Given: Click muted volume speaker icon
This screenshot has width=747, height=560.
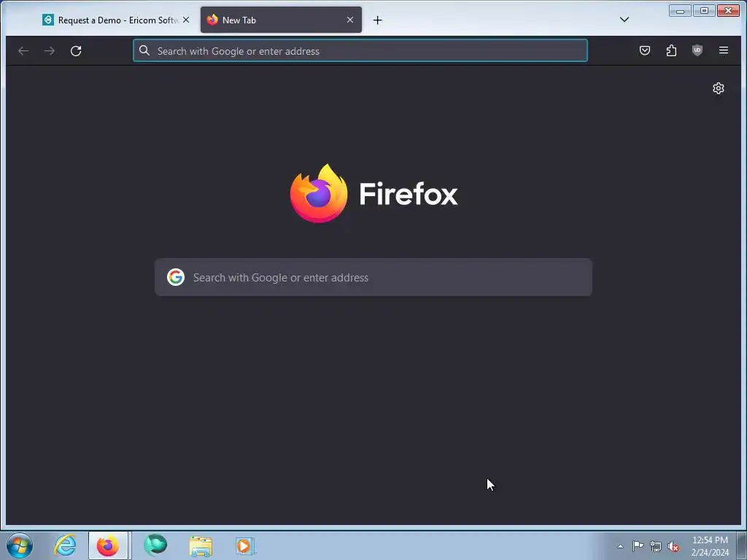Looking at the screenshot, I should [x=673, y=546].
